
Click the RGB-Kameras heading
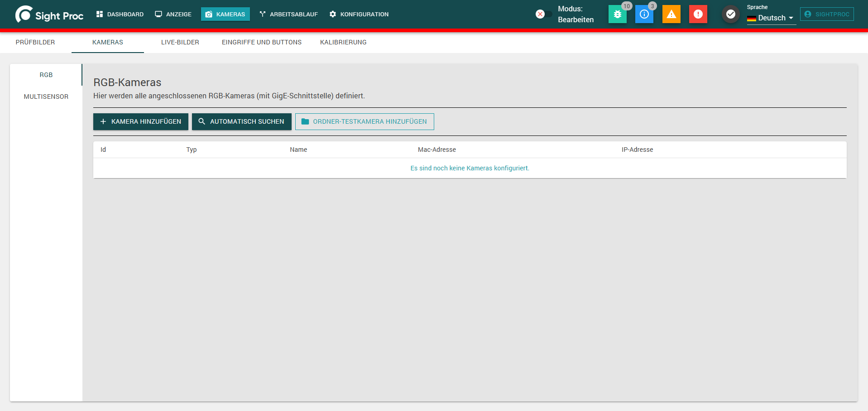(x=127, y=82)
